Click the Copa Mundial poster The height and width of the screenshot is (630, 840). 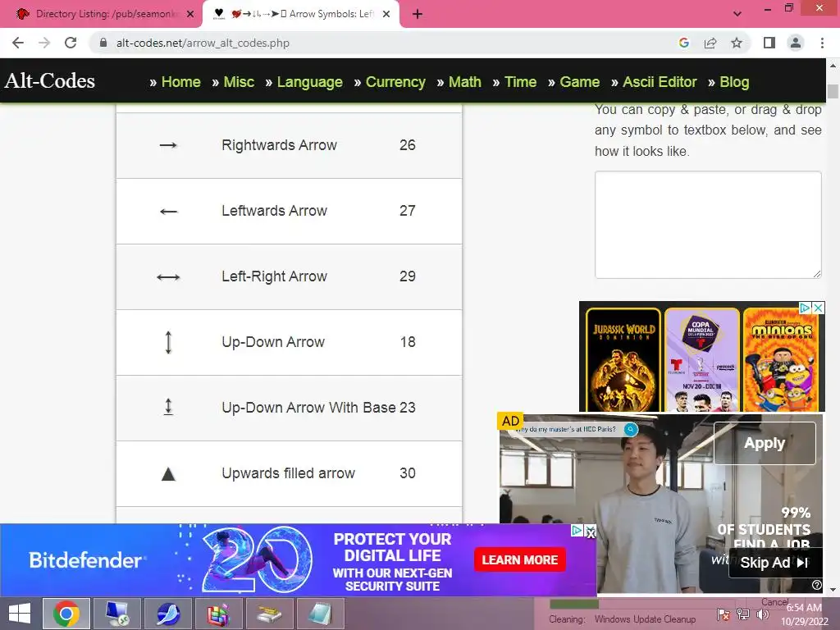point(702,360)
